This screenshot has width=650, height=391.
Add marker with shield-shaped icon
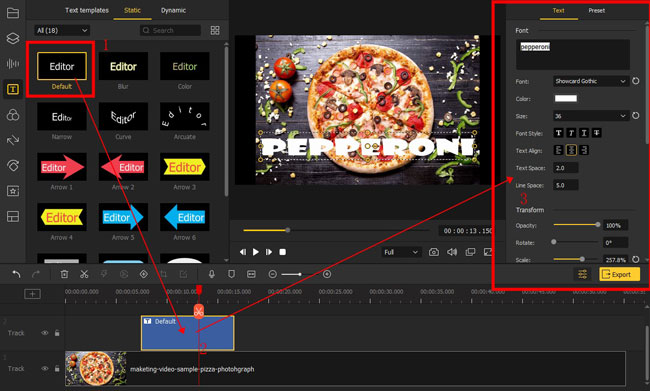(x=232, y=274)
